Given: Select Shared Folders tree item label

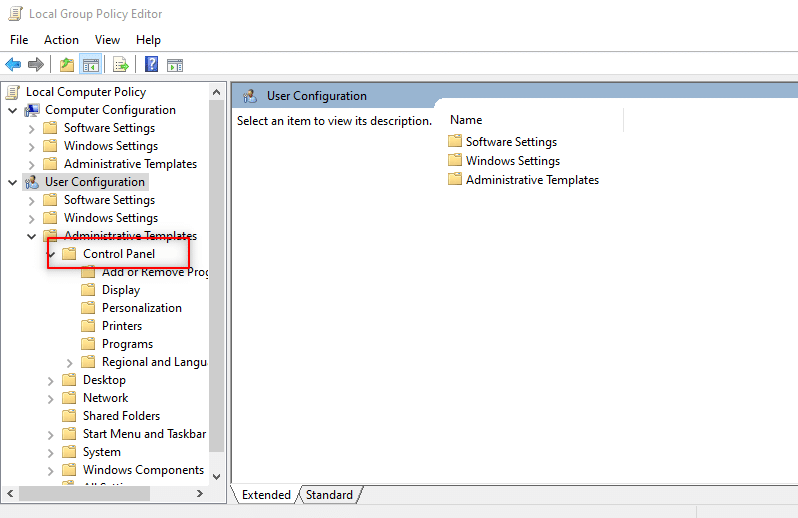Looking at the screenshot, I should [122, 416].
